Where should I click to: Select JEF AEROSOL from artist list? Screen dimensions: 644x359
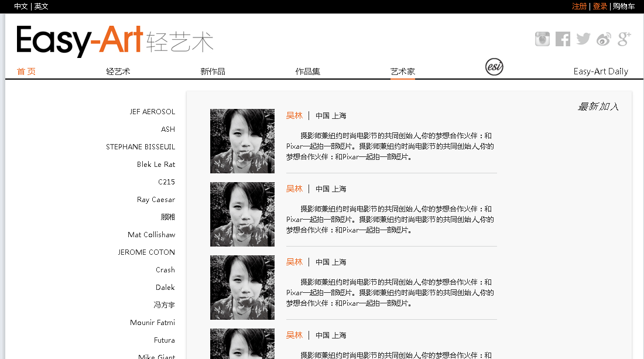coord(152,112)
